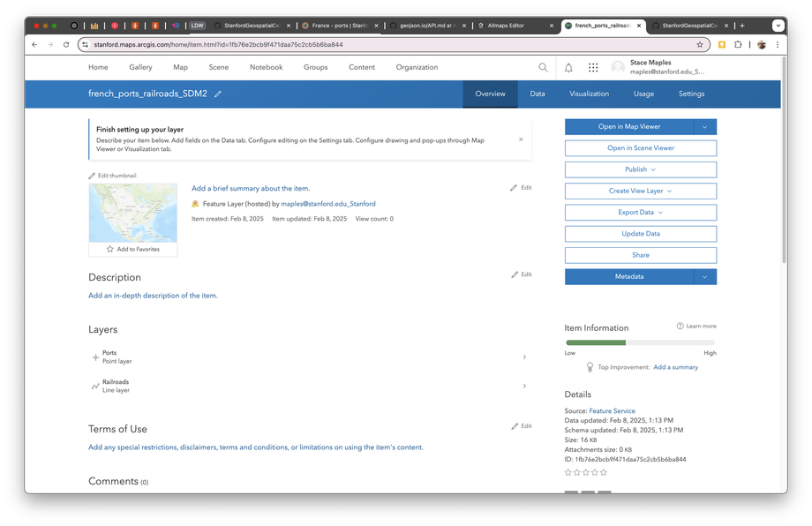Expand the Railroads layer chevron

(524, 387)
